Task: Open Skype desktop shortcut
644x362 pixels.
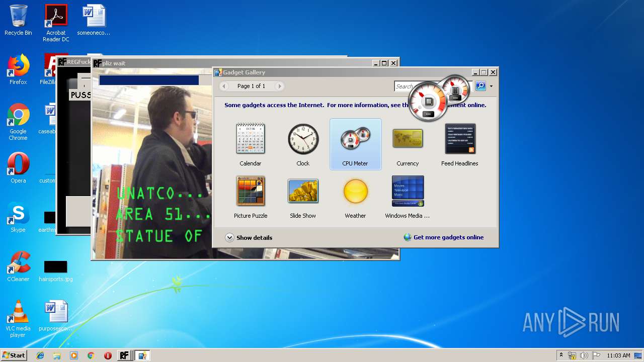Action: click(18, 217)
